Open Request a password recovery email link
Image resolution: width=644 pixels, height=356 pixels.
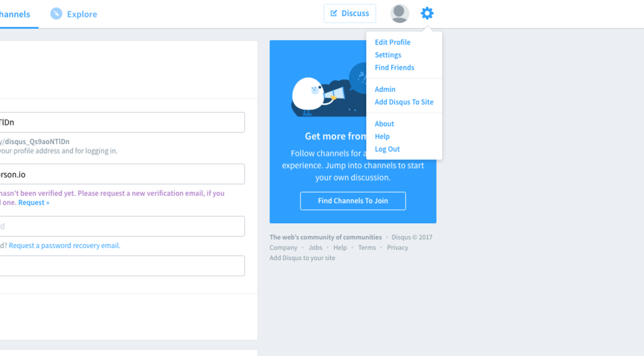(x=64, y=245)
